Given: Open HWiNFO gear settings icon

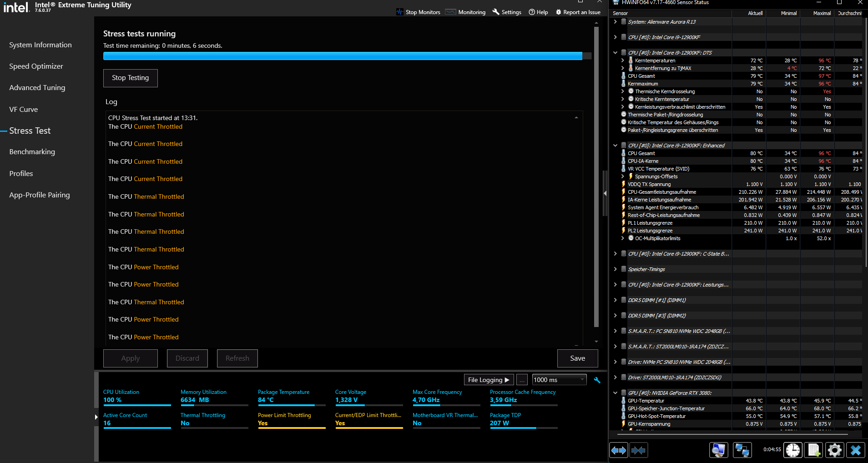Looking at the screenshot, I should tap(834, 450).
